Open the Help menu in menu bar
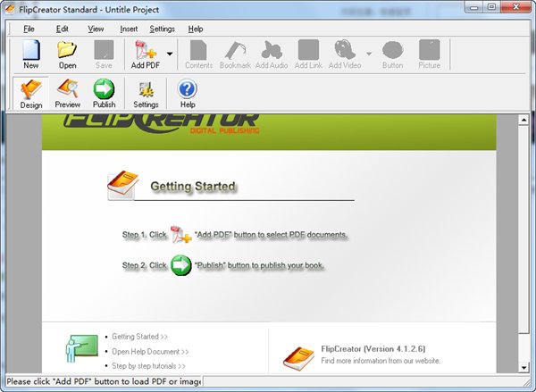The width and height of the screenshot is (536, 392). 196,29
